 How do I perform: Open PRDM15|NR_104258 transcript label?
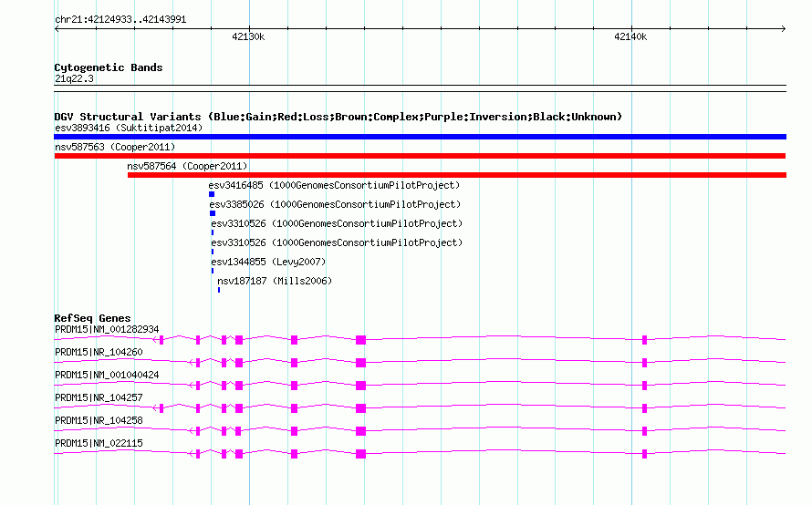coord(99,420)
